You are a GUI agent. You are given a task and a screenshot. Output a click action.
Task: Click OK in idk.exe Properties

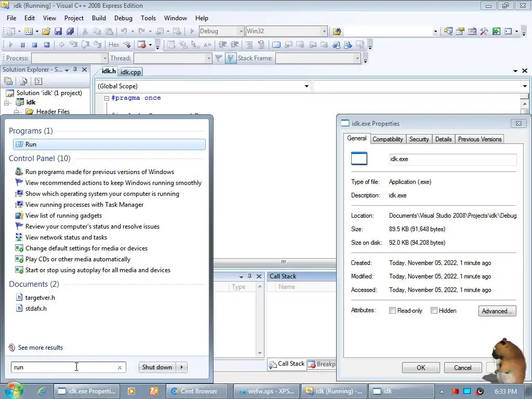[421, 368]
